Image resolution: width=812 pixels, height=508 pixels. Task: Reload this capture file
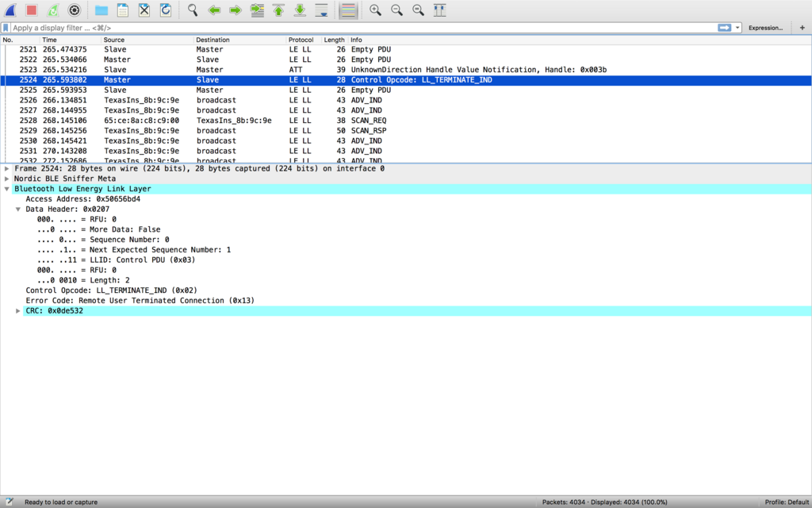[166, 10]
